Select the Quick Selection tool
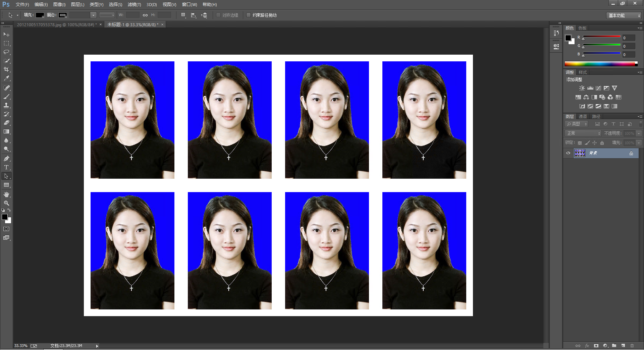644x350 pixels. pyautogui.click(x=6, y=61)
